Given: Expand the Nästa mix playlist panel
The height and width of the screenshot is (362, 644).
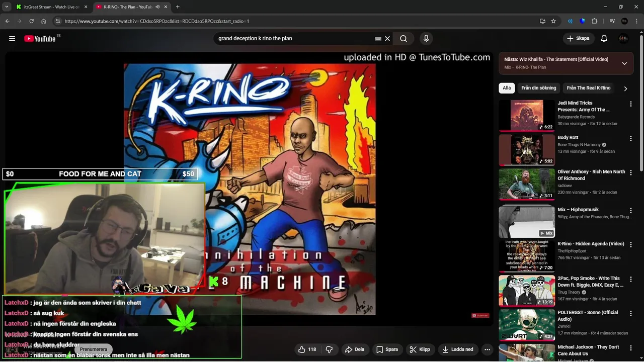Looking at the screenshot, I should pos(624,63).
